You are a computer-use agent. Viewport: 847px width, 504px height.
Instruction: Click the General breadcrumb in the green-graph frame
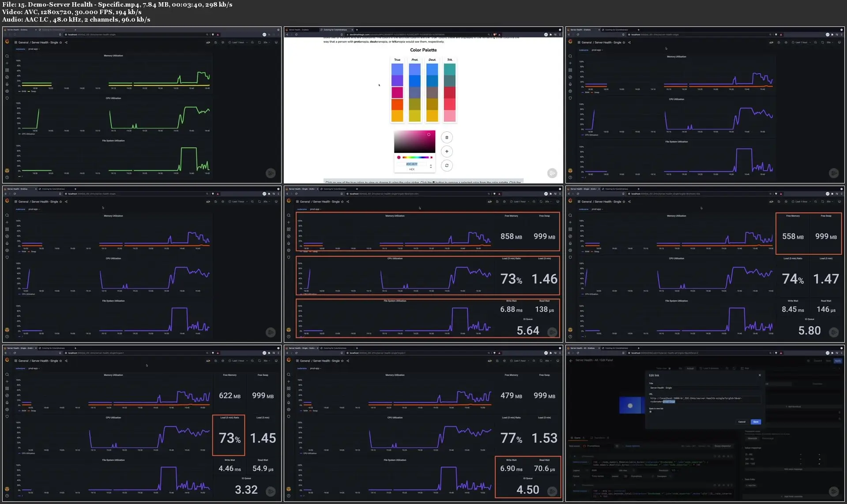pos(23,42)
